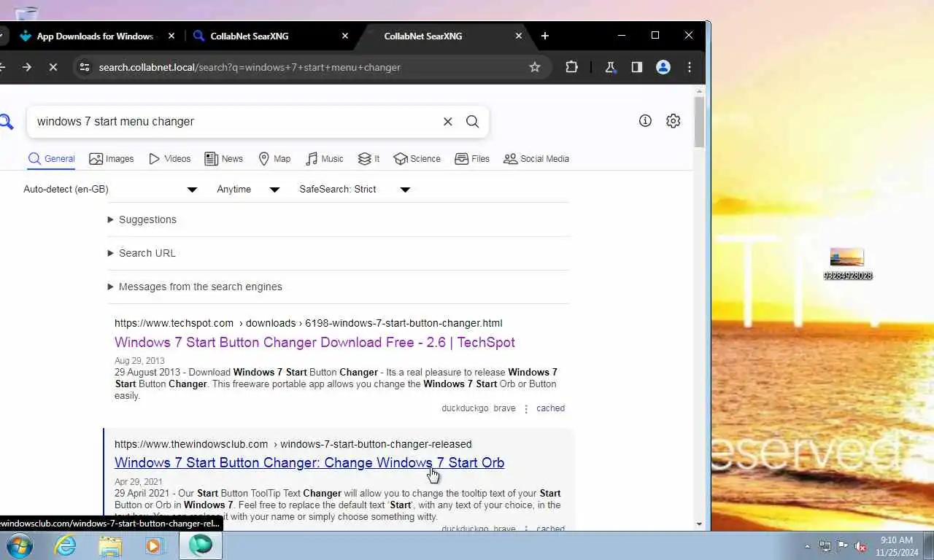Open Action Center flag tray icon
Image resolution: width=934 pixels, height=560 pixels.
[x=842, y=546]
